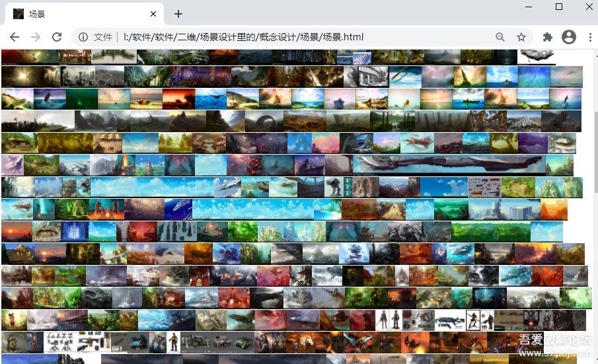Open the zoom magnifier icon in address bar
Image resolution: width=598 pixels, height=364 pixels.
(500, 37)
